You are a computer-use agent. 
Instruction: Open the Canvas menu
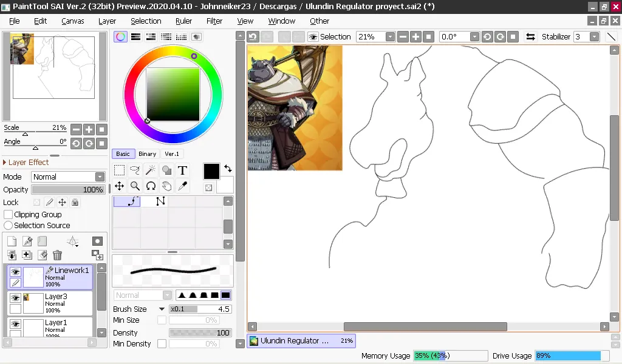click(73, 21)
